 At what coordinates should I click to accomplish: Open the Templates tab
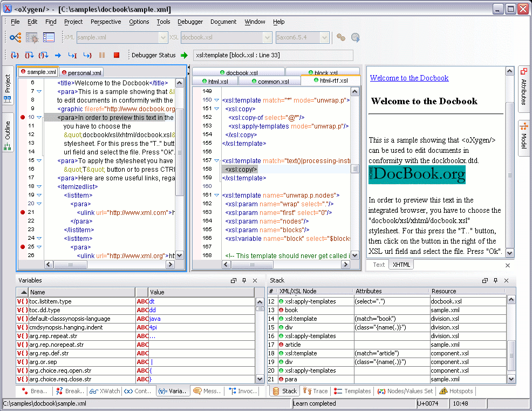coord(352,391)
